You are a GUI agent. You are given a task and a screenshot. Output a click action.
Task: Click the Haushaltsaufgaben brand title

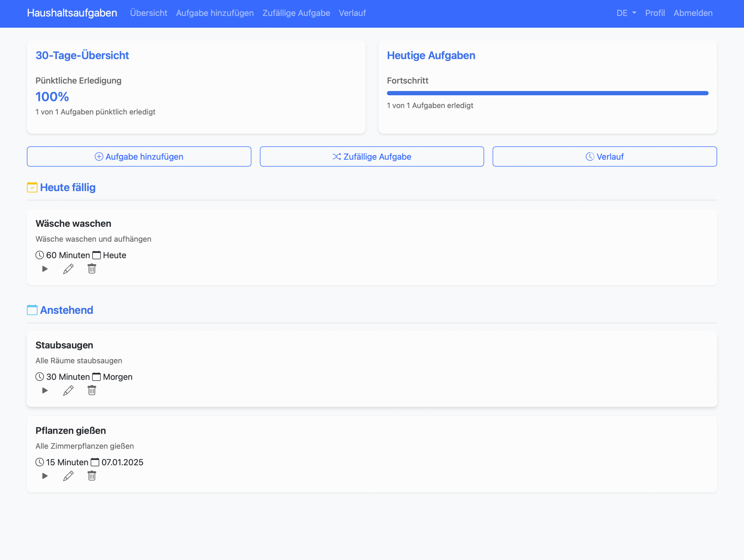[72, 13]
